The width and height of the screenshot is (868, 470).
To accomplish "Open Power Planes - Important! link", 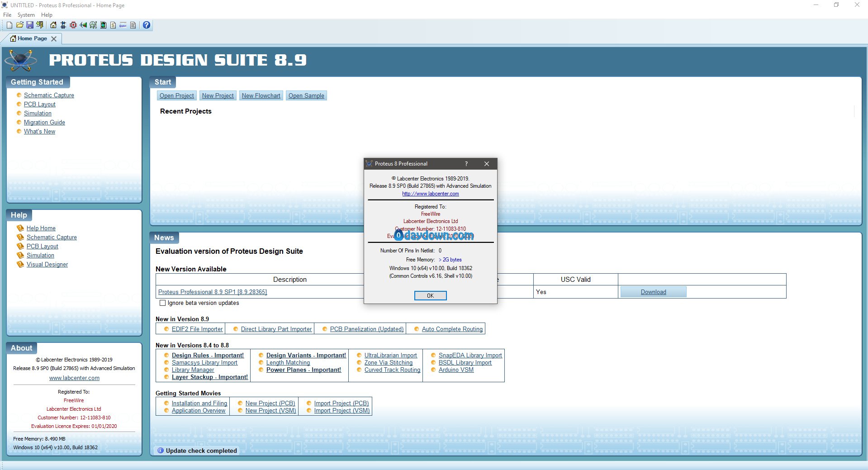I will pyautogui.click(x=304, y=370).
